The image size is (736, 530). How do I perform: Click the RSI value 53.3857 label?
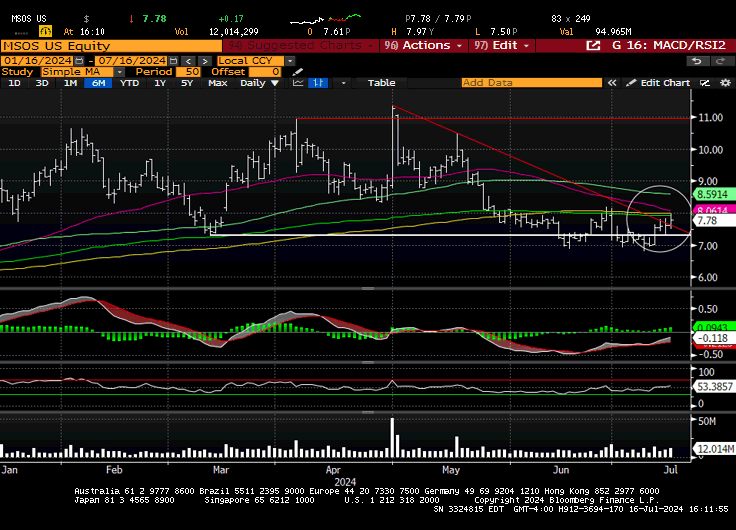click(715, 387)
